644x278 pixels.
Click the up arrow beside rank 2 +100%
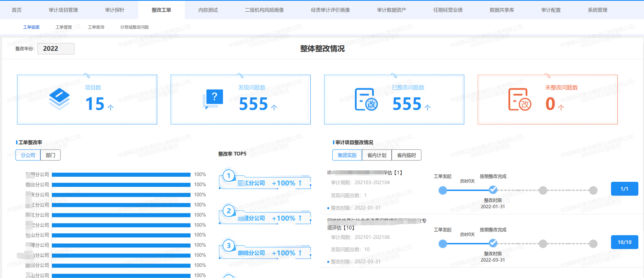(300, 218)
